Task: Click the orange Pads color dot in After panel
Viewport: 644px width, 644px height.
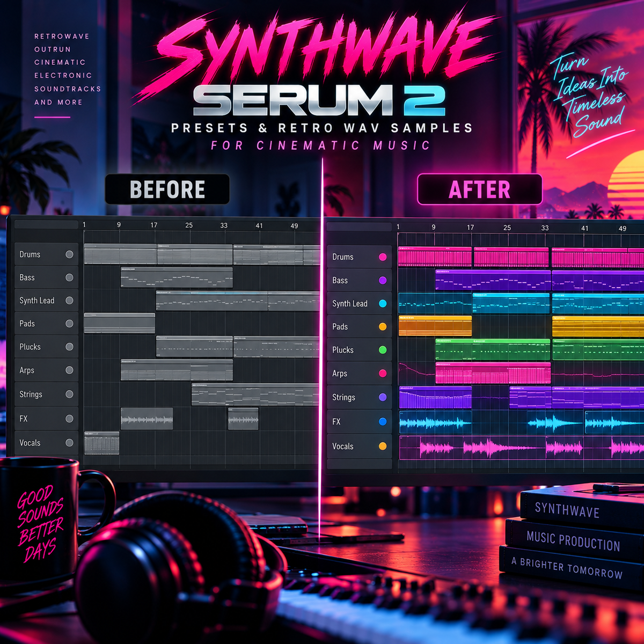Action: [383, 326]
